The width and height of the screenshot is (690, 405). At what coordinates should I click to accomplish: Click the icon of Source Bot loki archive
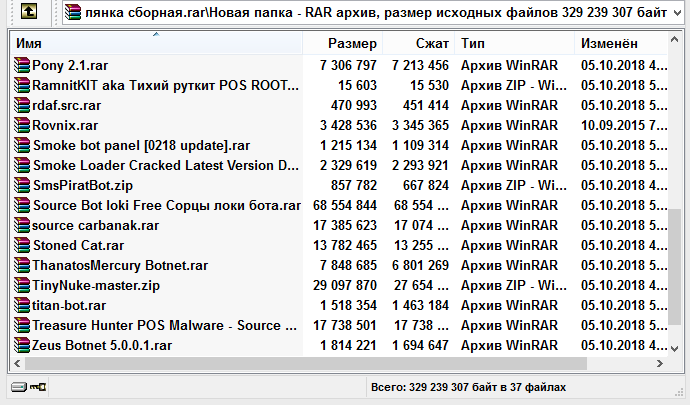point(22,205)
